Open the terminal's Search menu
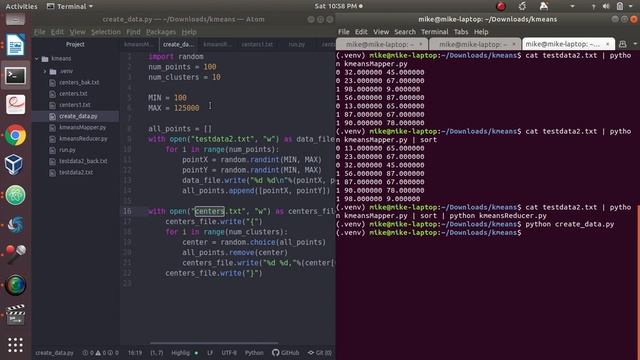Viewport: 640px width, 360px height. tap(405, 32)
